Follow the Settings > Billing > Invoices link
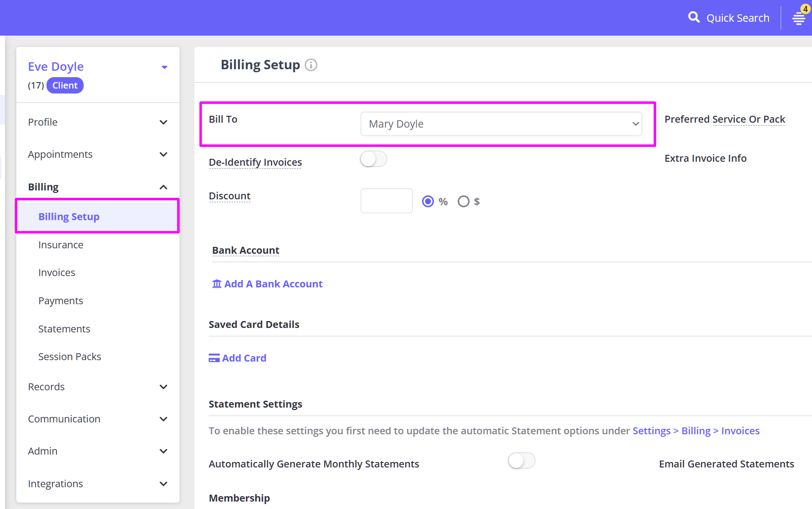Screen dimensions: 812x509 [696, 431]
